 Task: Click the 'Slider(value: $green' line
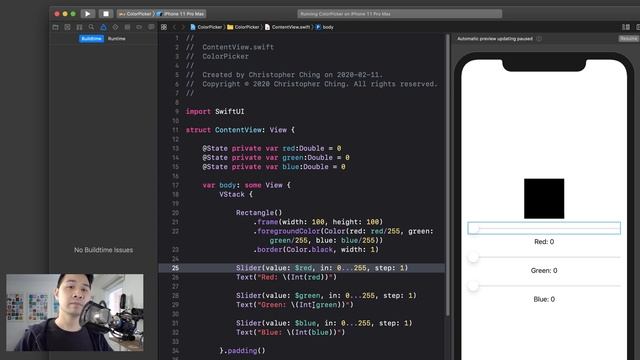[x=326, y=296]
